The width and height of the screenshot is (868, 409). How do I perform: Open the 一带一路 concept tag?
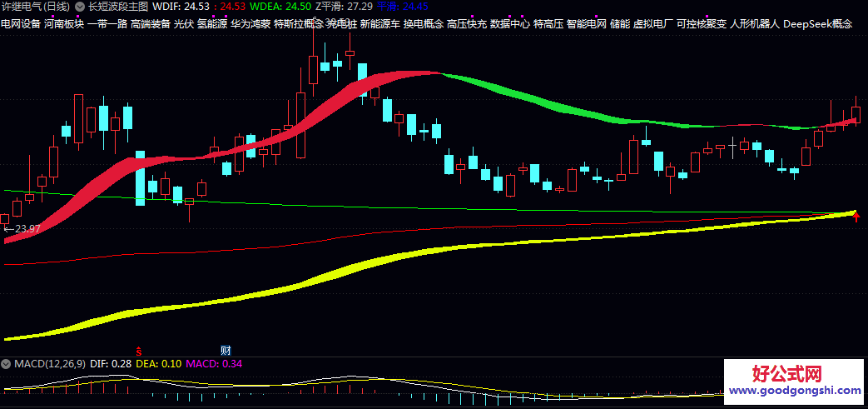[x=107, y=24]
